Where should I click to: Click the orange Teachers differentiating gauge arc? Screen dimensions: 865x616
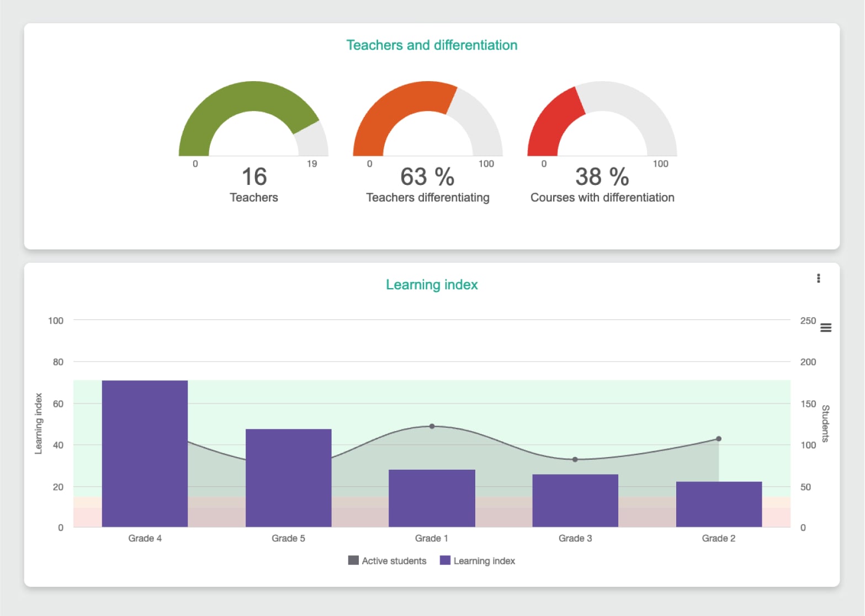point(386,110)
